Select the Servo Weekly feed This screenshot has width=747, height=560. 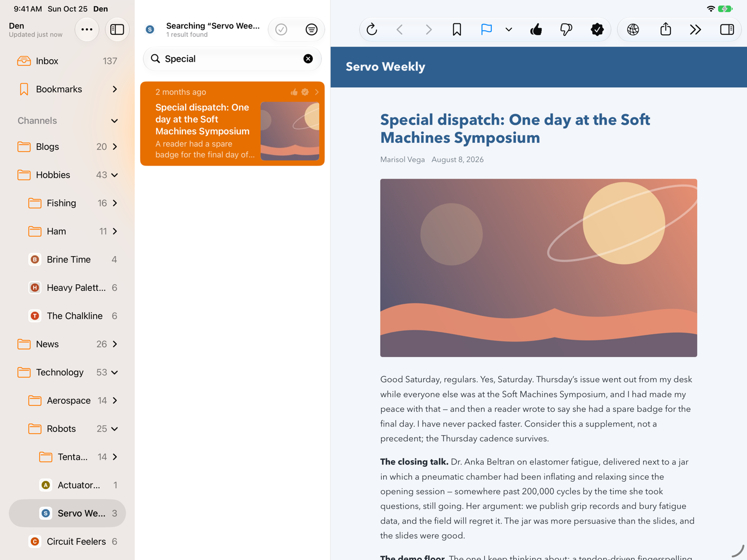(67, 513)
